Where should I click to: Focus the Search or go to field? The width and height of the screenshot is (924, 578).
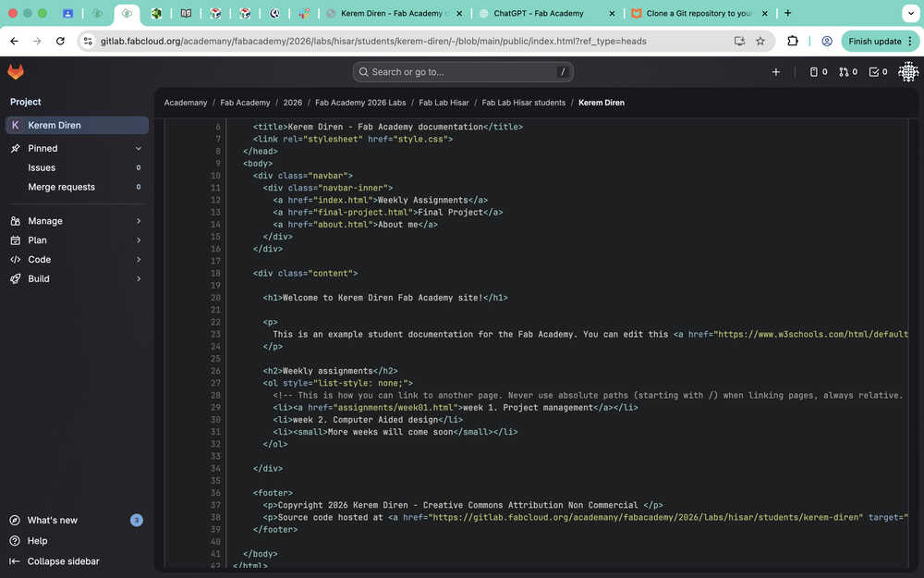coord(462,72)
